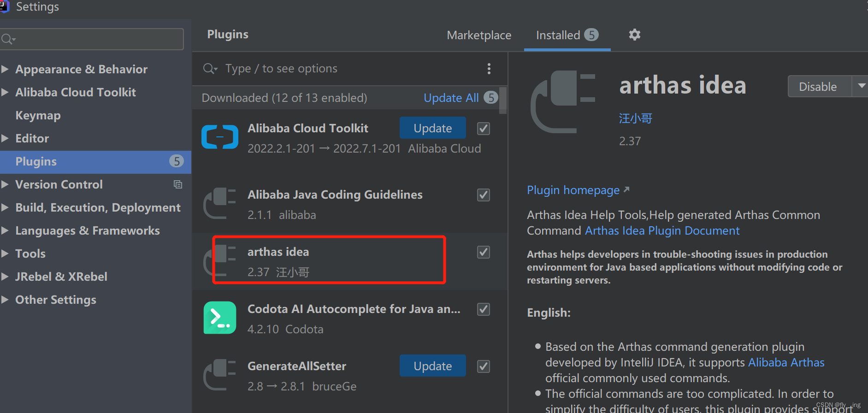This screenshot has width=868, height=413.
Task: Click the copy icon beside Version Control
Action: 178,184
